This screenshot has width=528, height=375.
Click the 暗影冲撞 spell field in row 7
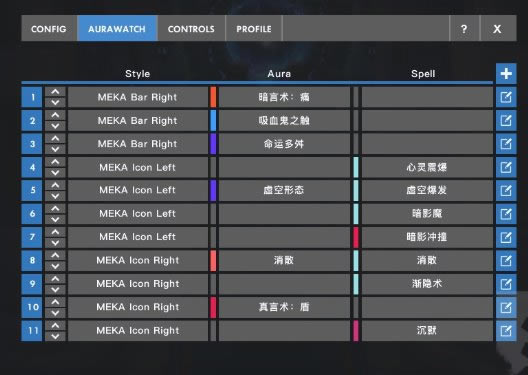(x=427, y=237)
